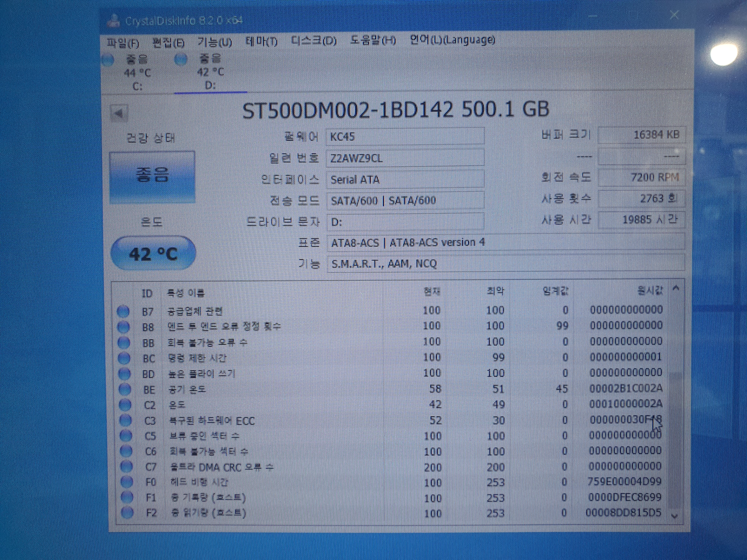Click the serial number field Z2AWZ9CL
This screenshot has width=747, height=560.
(x=405, y=158)
